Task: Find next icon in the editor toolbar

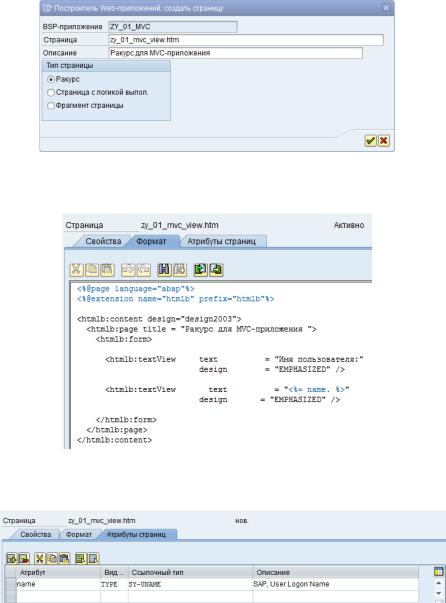Action: pos(180,270)
